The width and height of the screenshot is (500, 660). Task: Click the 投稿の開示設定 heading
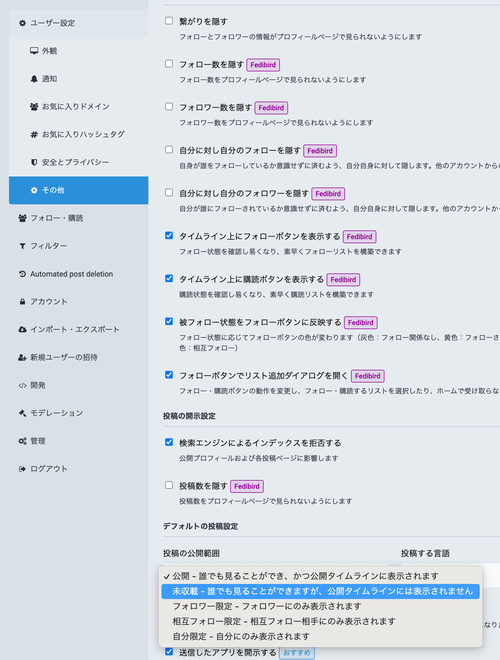(189, 416)
